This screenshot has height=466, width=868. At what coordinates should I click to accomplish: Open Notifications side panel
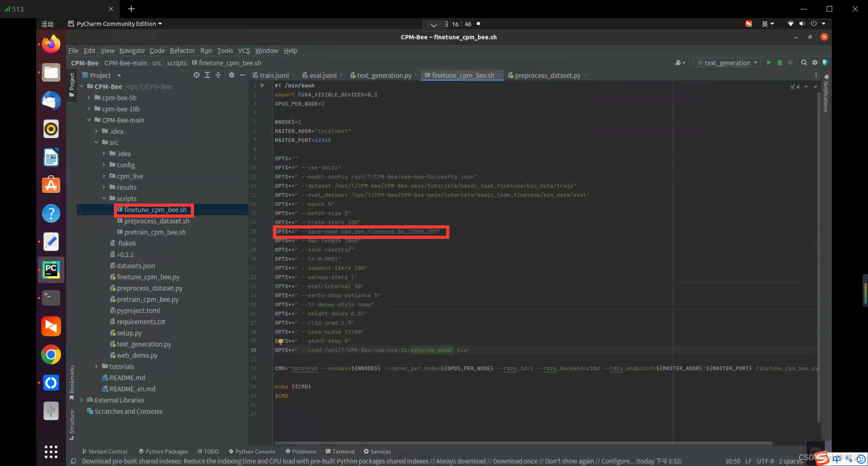click(x=826, y=94)
